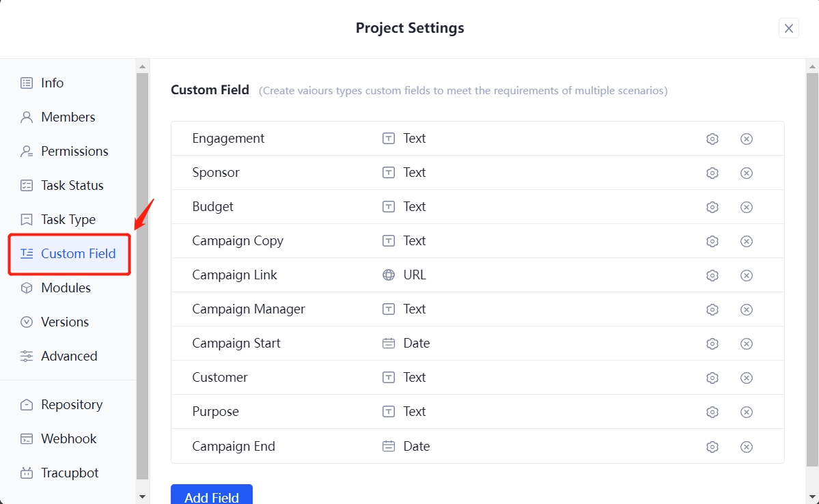Open Campaign Copy field settings gear

[712, 241]
